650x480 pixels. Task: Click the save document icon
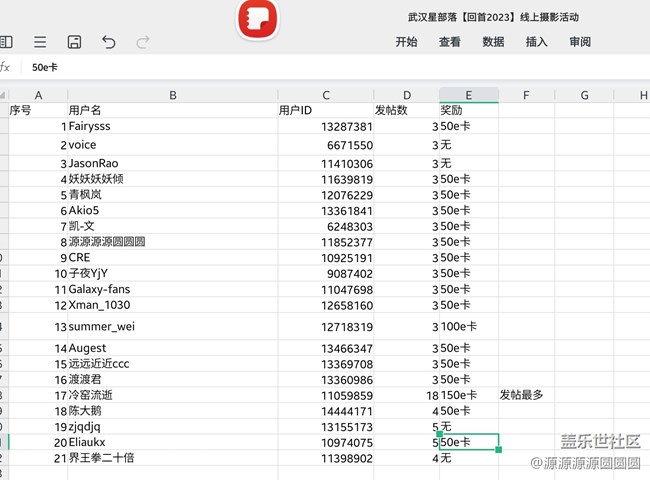(x=74, y=42)
